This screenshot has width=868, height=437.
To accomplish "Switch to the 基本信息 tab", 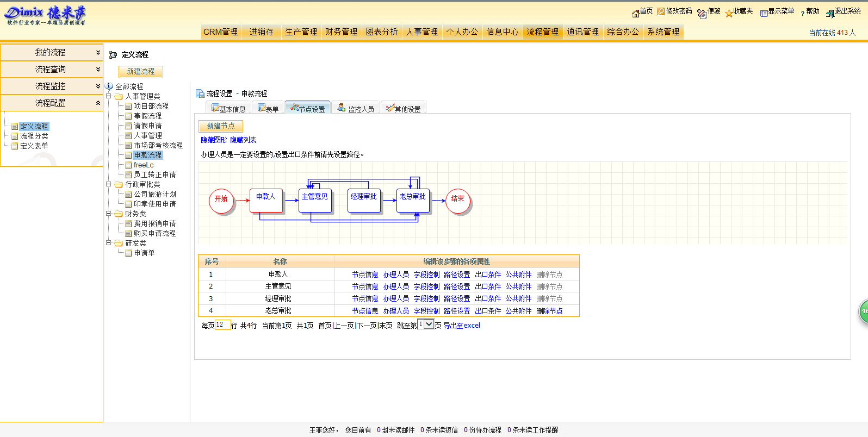I will (x=228, y=108).
